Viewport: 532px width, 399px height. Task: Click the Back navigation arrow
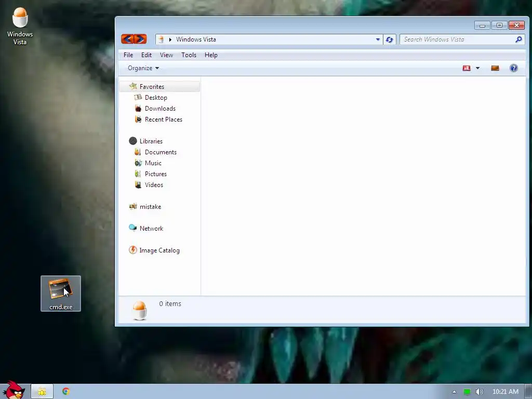(128, 39)
